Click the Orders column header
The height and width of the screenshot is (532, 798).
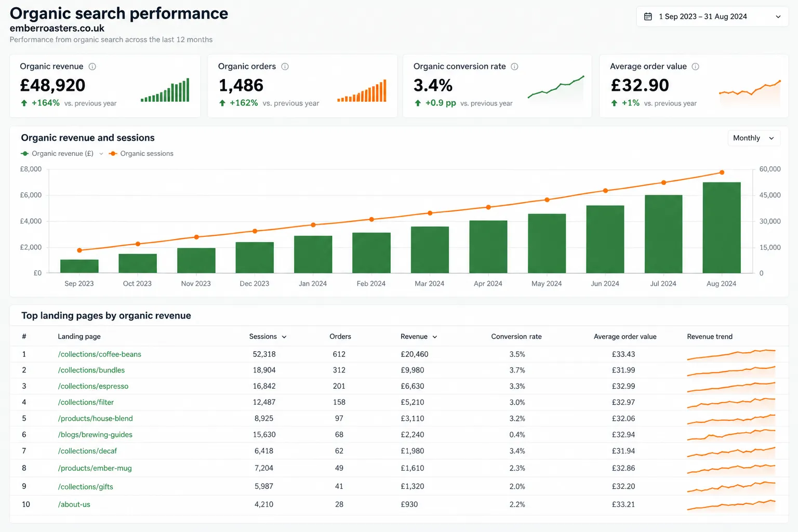[340, 337]
